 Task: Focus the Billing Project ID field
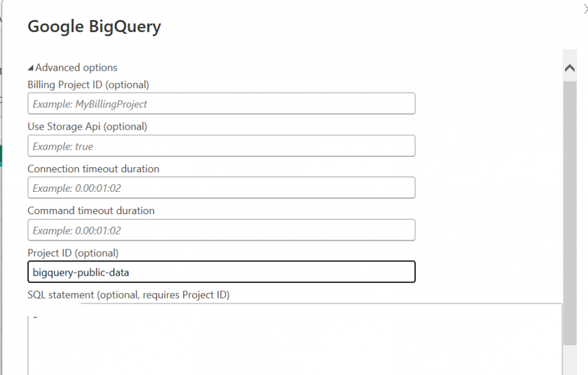[221, 104]
